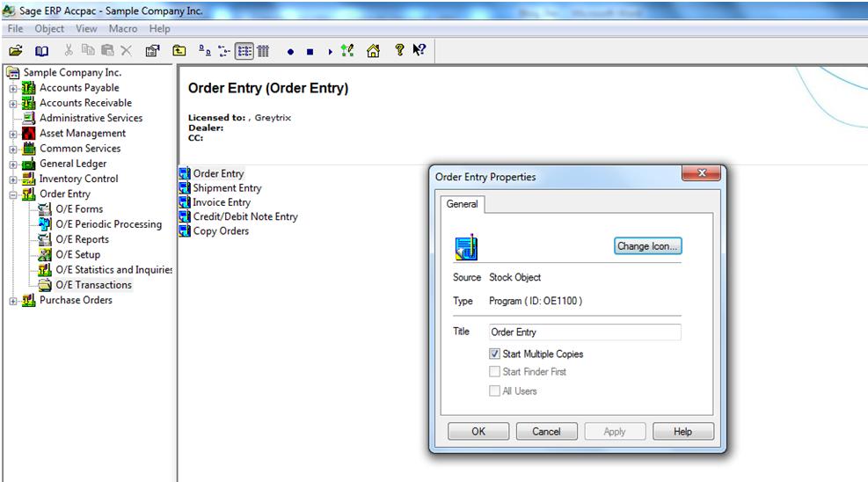868x482 pixels.
Task: Click the Open Company folder toolbar icon
Action: [16, 51]
